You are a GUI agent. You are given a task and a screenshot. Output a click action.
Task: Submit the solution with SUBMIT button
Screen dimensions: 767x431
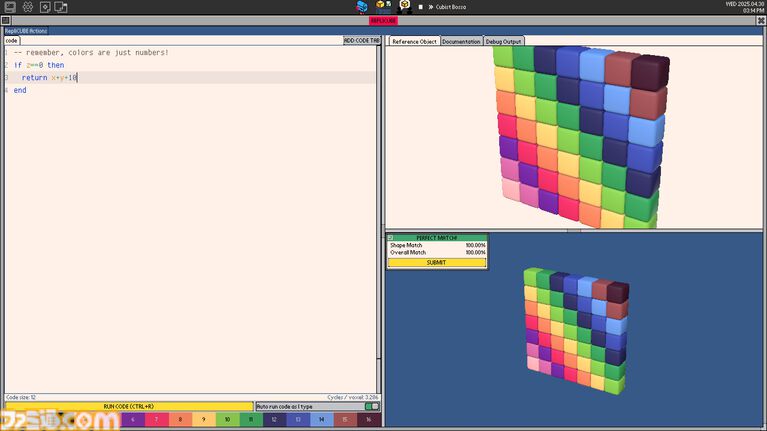coord(436,263)
